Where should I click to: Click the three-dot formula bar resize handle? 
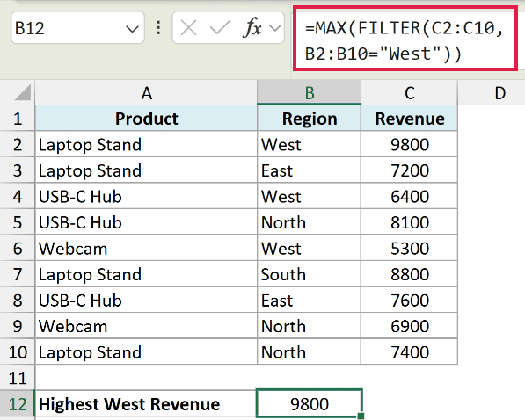click(158, 28)
